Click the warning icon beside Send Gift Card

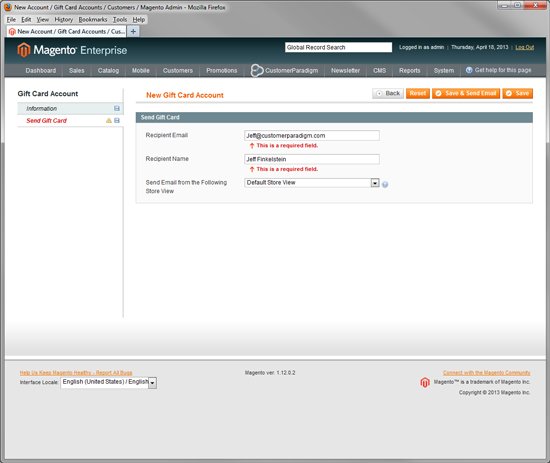(x=109, y=121)
